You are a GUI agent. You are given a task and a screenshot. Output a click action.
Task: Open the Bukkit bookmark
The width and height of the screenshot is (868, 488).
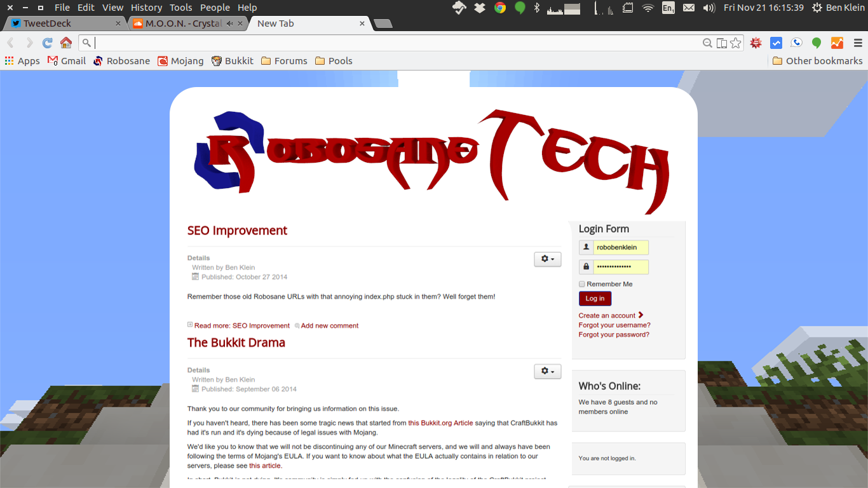coord(232,61)
